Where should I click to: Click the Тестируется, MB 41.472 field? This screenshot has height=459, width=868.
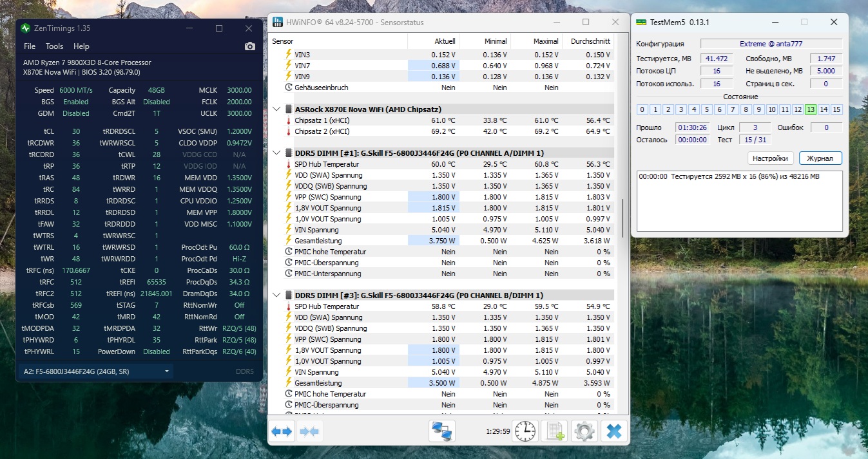coord(717,59)
